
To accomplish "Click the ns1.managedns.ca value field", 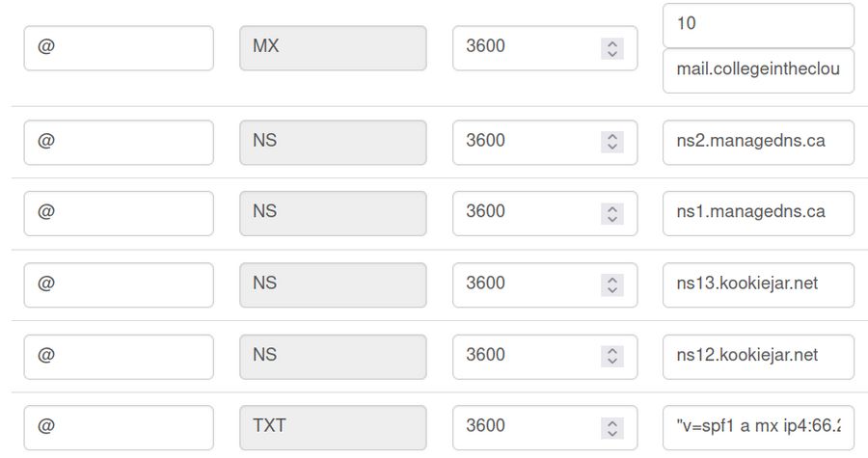I will point(758,213).
